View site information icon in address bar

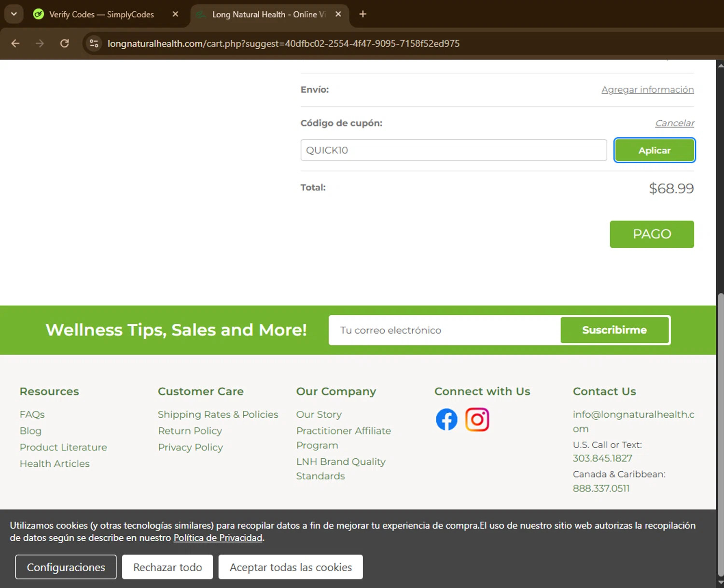pos(94,43)
